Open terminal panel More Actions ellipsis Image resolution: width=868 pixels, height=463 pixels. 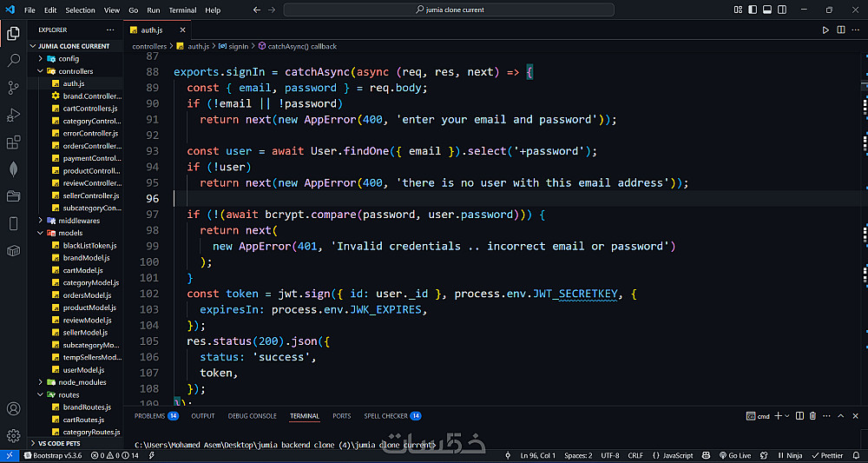coord(826,416)
